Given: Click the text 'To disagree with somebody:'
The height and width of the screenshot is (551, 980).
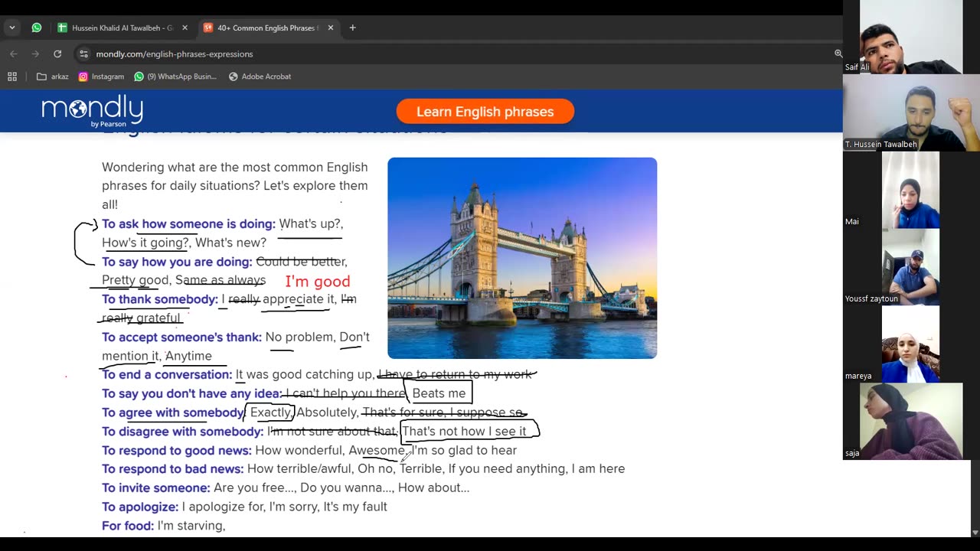Looking at the screenshot, I should tap(182, 432).
